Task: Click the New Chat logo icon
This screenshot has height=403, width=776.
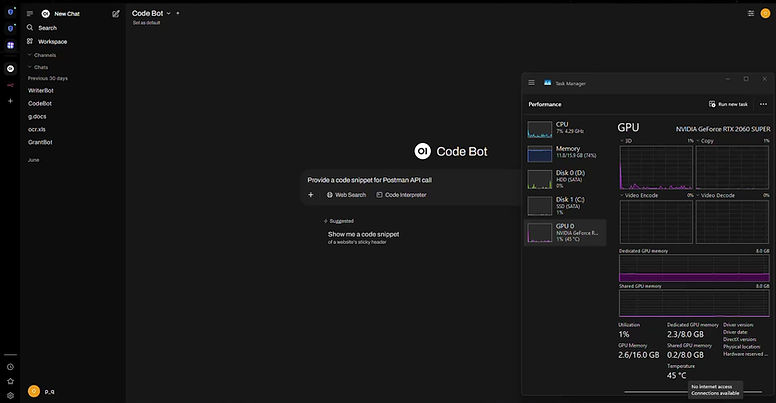Action: coord(46,14)
